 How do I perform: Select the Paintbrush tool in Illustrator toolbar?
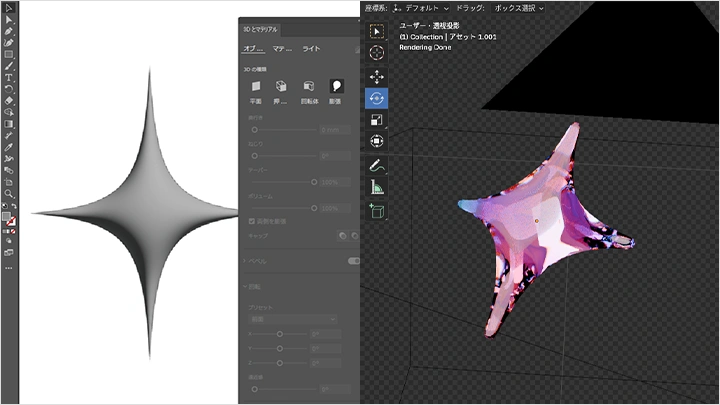click(9, 66)
